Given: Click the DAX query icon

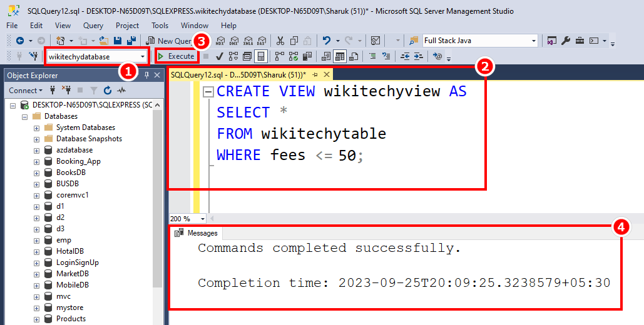Looking at the screenshot, I should (262, 41).
